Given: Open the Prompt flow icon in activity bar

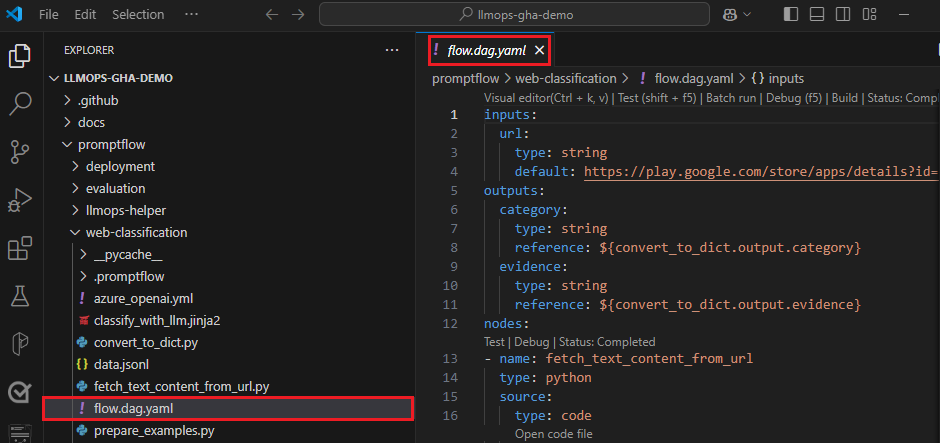Looking at the screenshot, I should 20,343.
